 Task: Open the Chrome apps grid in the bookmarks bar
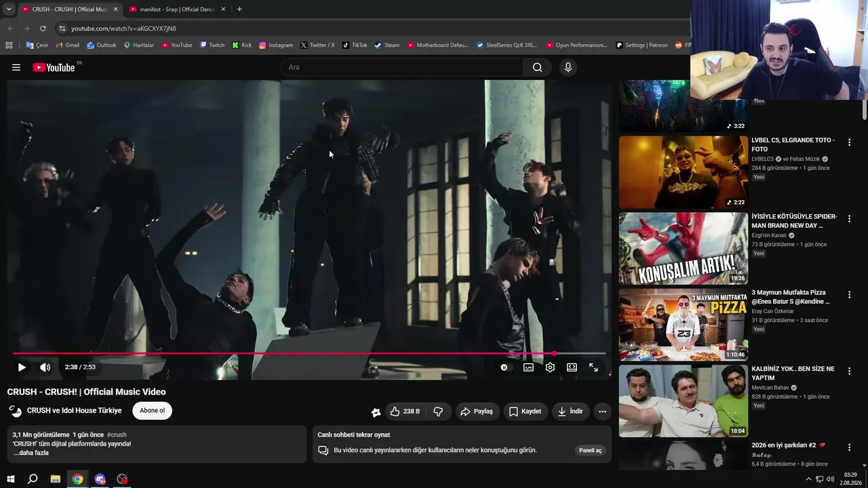click(9, 45)
